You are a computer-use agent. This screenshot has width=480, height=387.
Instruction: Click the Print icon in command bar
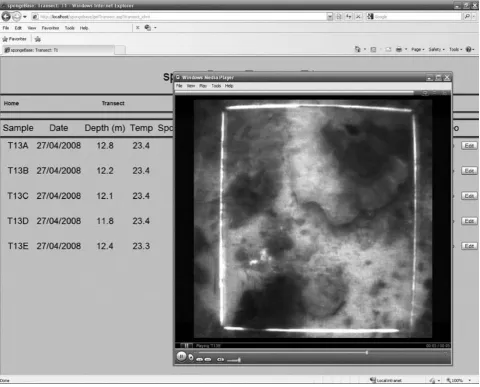pyautogui.click(x=399, y=49)
